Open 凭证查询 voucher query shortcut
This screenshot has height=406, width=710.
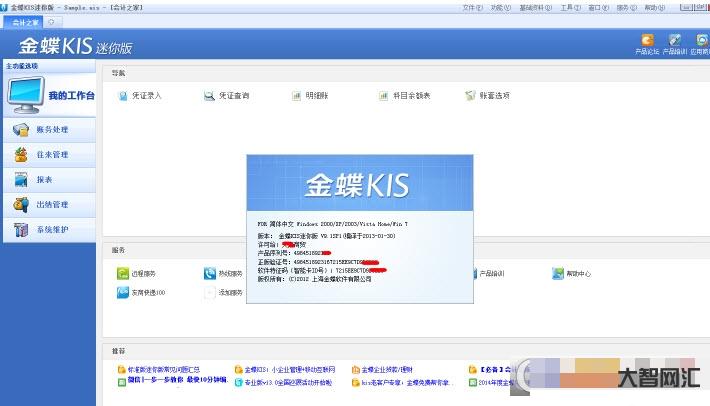(x=226, y=96)
